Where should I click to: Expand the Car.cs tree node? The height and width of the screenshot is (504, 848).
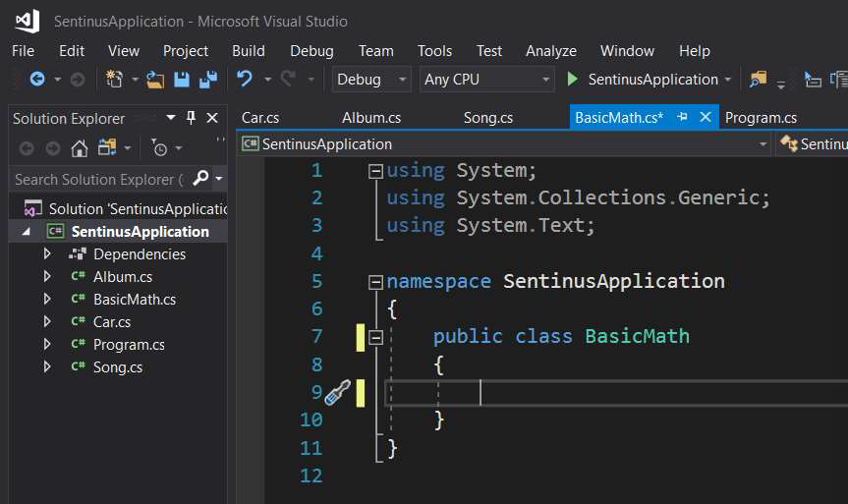click(47, 322)
